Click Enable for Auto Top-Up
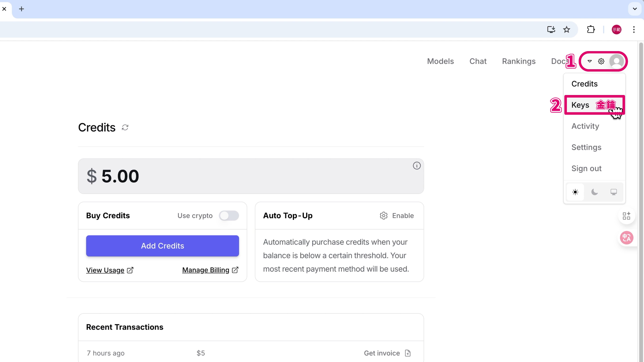The width and height of the screenshot is (644, 362). 403,216
